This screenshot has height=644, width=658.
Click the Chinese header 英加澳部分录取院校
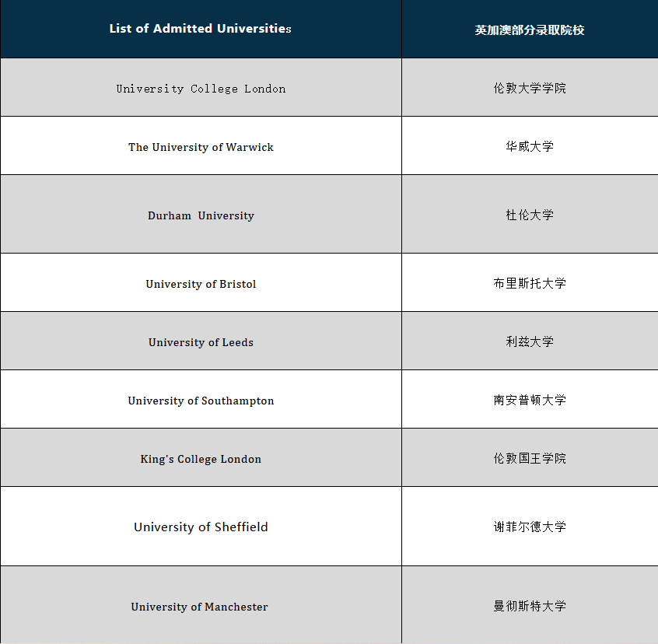coord(530,30)
